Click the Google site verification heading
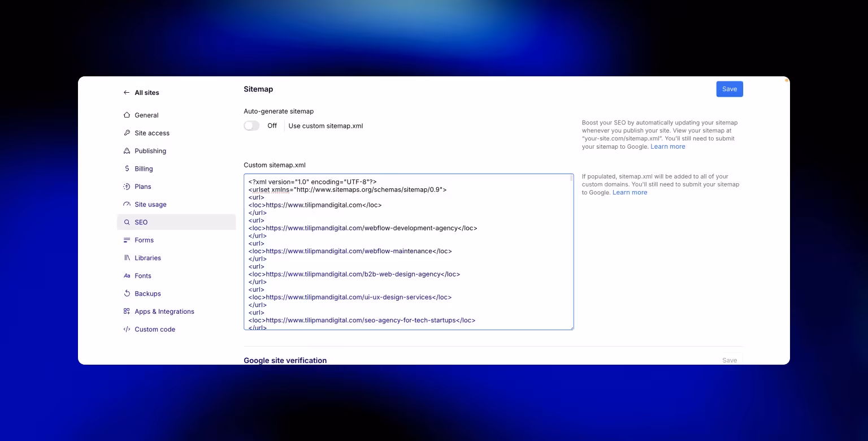This screenshot has height=441, width=868. tap(285, 360)
